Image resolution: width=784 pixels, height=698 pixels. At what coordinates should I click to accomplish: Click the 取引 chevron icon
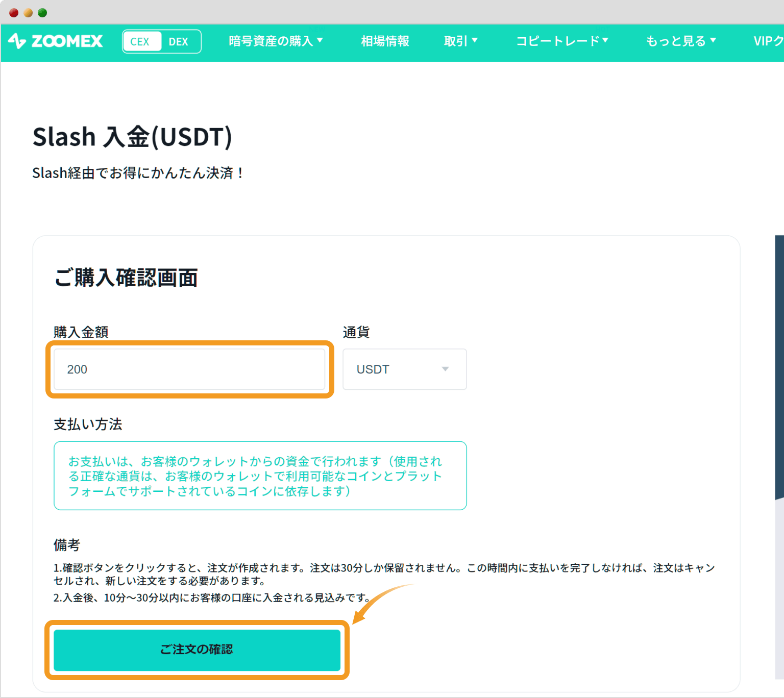pos(475,41)
